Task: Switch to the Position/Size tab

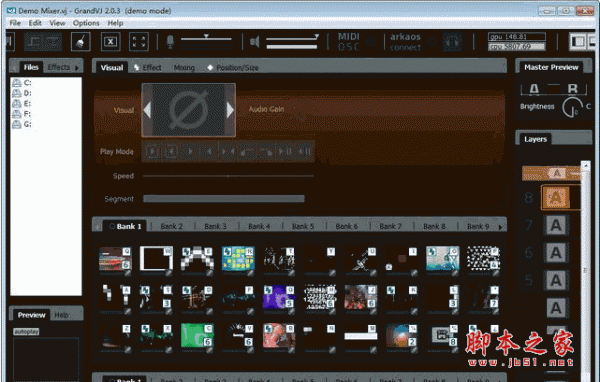Action: (x=233, y=68)
